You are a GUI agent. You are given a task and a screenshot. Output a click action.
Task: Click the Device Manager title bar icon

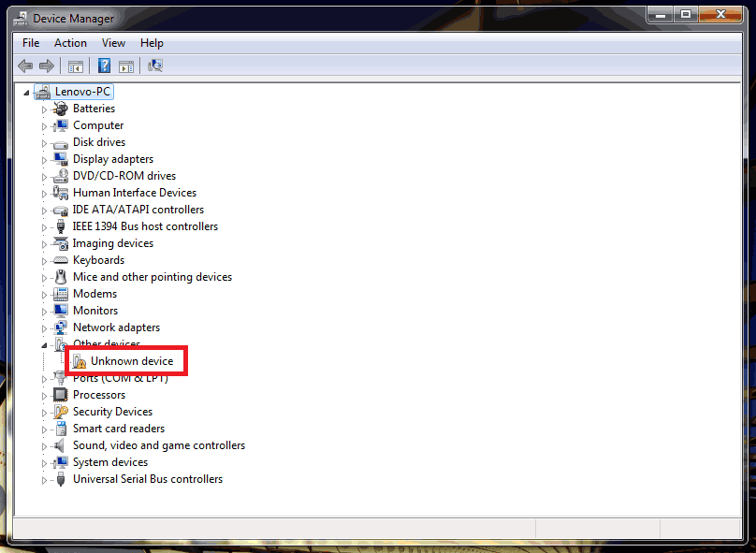click(20, 17)
